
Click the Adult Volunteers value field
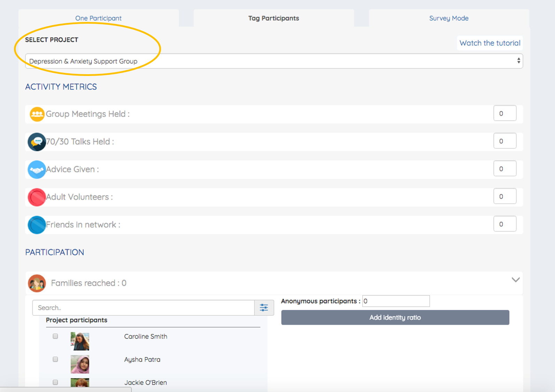coord(505,196)
